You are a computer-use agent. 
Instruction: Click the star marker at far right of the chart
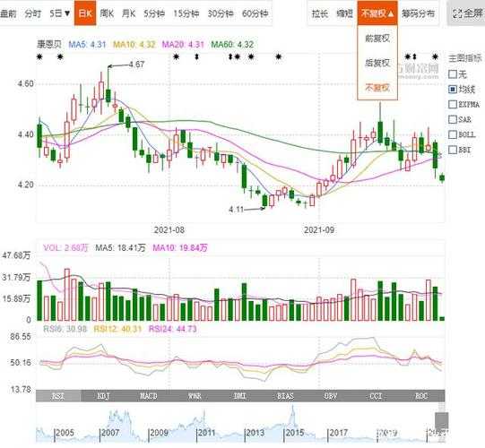(435, 56)
